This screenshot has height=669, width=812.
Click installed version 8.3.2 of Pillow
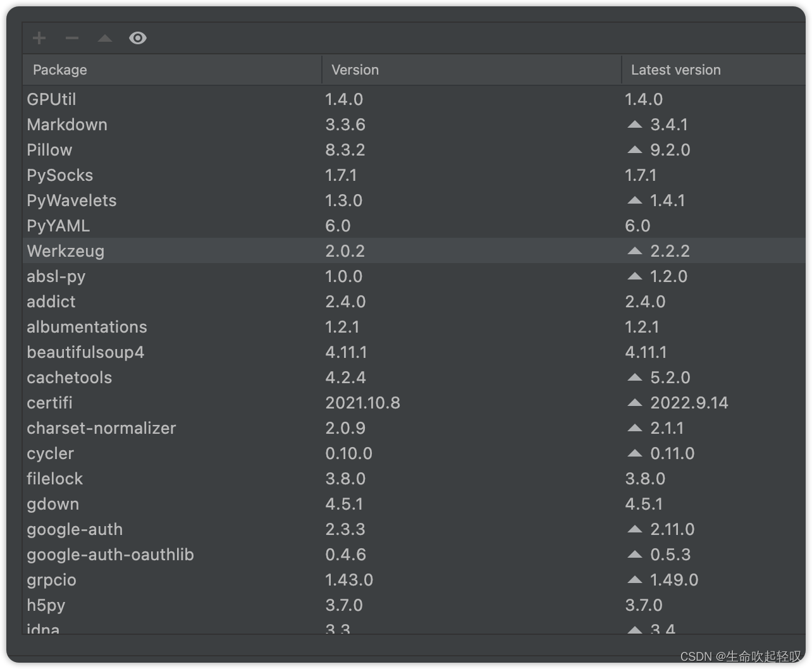(345, 150)
